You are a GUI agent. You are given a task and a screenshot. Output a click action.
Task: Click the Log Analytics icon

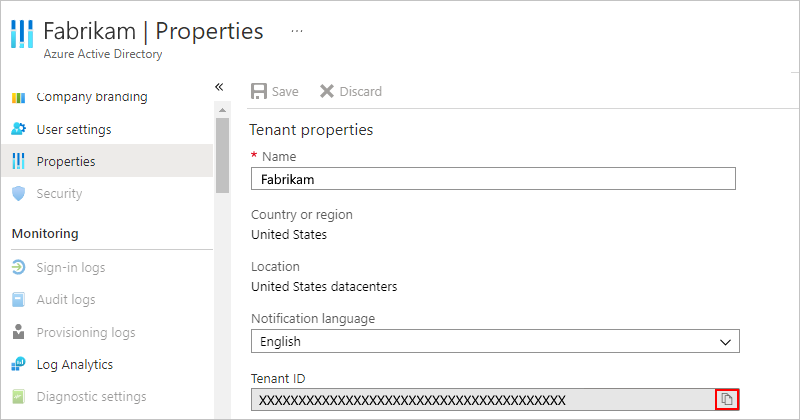(18, 364)
